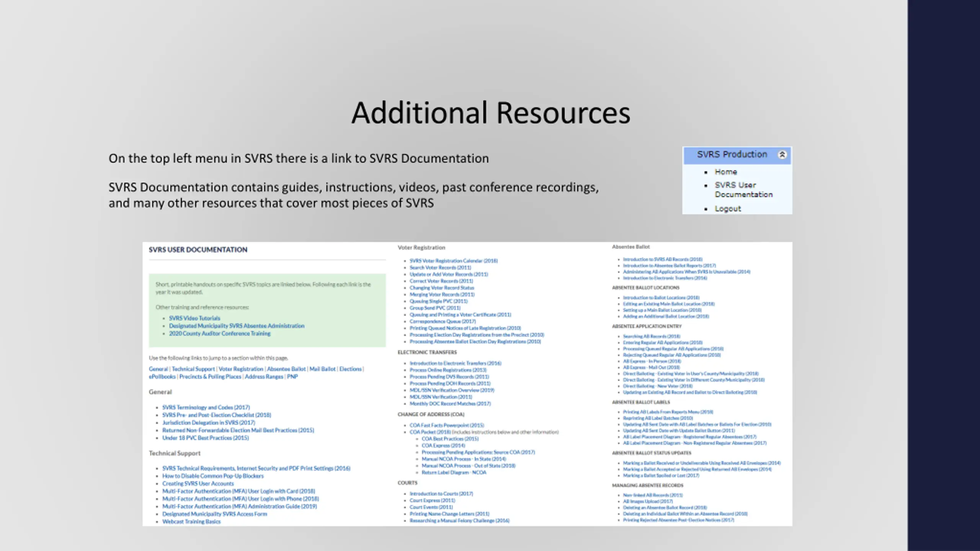Screen dimensions: 980x551
Task: Open How to Disable Common Pop-Up Blockers
Action: point(213,476)
